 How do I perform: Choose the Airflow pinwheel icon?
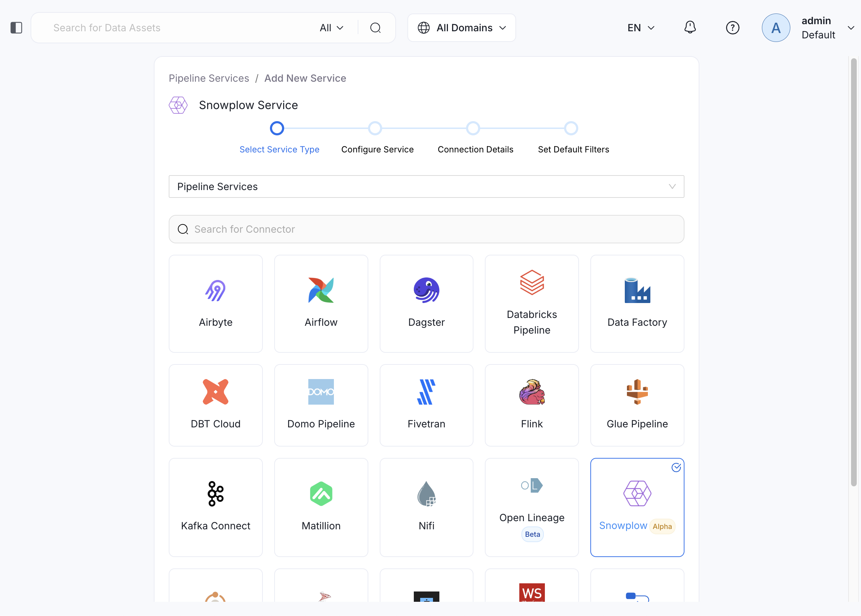click(321, 290)
